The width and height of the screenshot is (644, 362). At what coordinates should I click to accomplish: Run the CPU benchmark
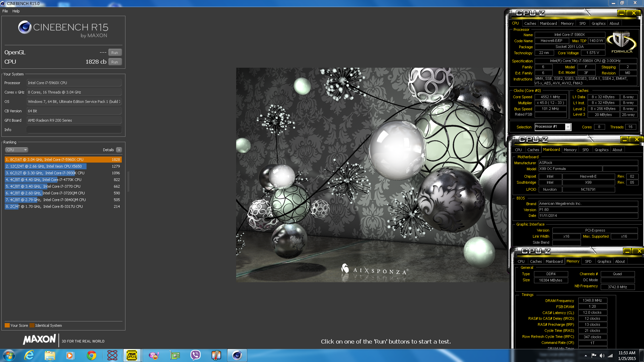point(115,62)
